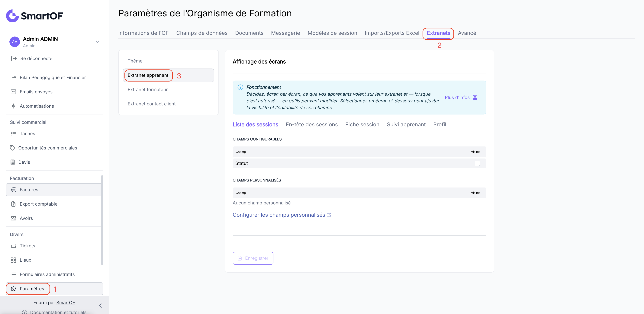The image size is (644, 314).
Task: Open the Imports/Exports Excel tab
Action: 392,33
